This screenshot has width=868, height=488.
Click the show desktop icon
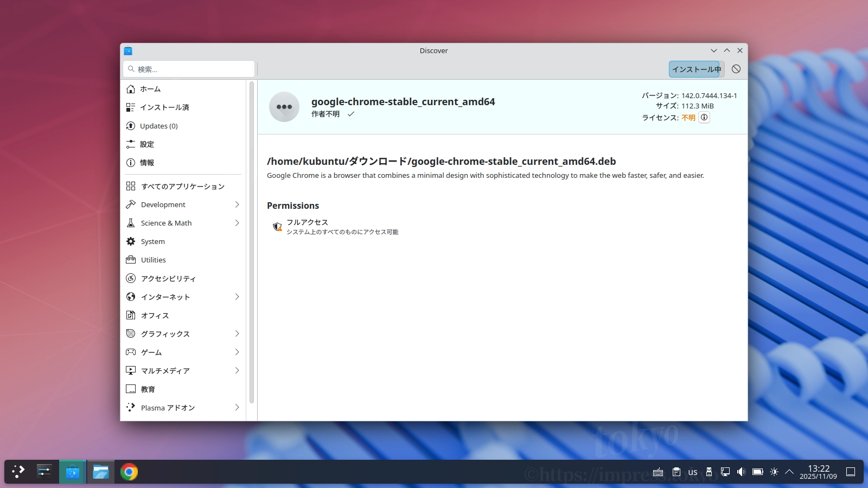click(x=851, y=472)
